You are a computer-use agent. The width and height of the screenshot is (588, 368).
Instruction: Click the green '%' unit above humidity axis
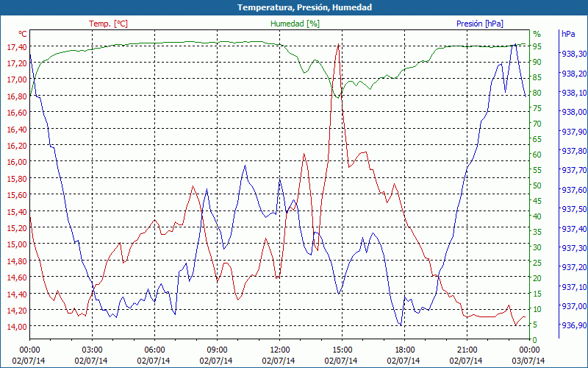pos(537,34)
